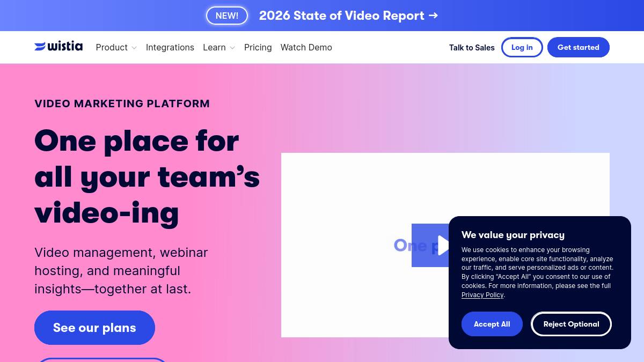Click the NEW! badge in banner
Image resolution: width=644 pixels, height=362 pixels.
coord(227,16)
